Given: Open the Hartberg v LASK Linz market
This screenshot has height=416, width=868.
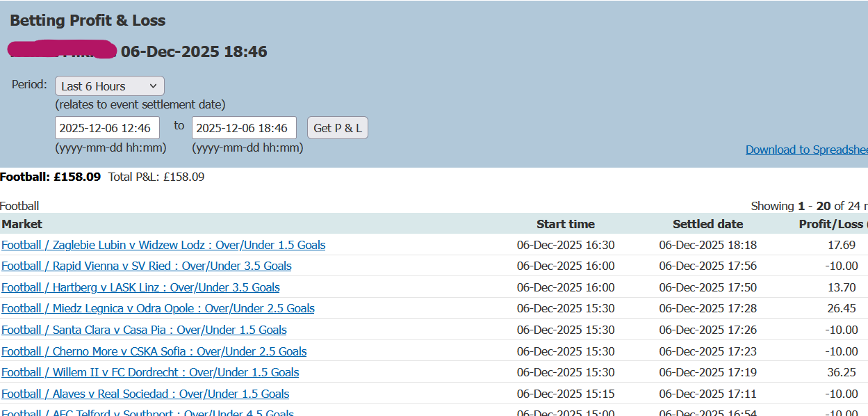Looking at the screenshot, I should [x=140, y=287].
